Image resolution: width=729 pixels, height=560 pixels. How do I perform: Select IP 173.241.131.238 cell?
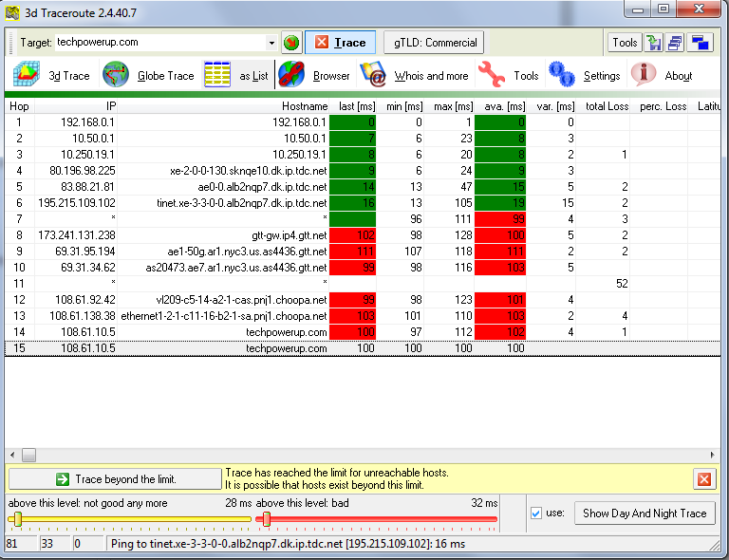[x=76, y=235]
